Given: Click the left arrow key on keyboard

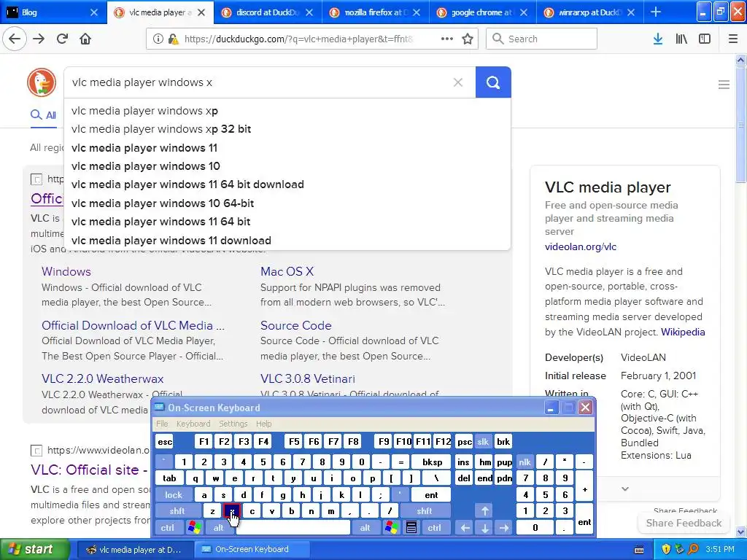Looking at the screenshot, I should [x=465, y=528].
